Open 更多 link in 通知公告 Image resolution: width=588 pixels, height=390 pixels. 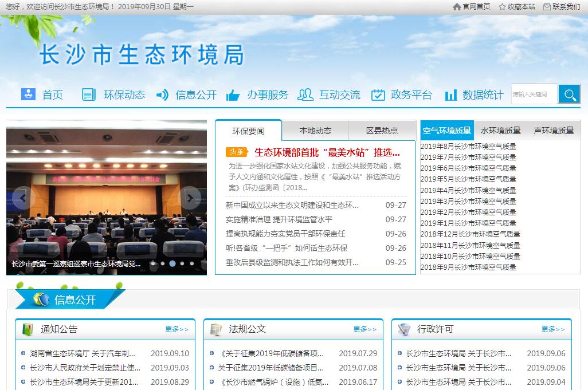(x=177, y=329)
